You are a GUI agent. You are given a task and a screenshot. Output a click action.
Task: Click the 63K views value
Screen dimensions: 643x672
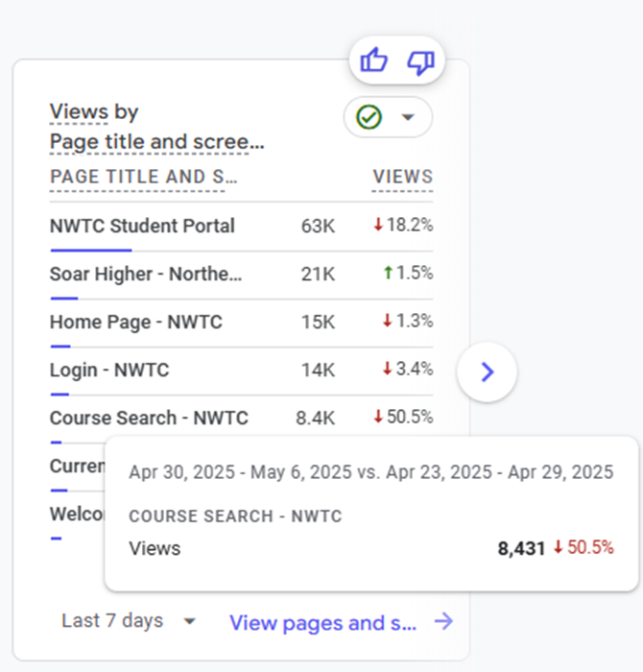point(318,226)
